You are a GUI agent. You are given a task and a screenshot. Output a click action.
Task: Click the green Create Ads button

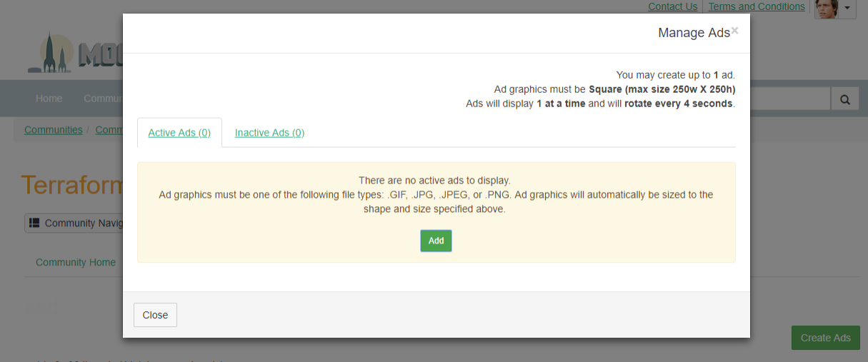(x=825, y=338)
